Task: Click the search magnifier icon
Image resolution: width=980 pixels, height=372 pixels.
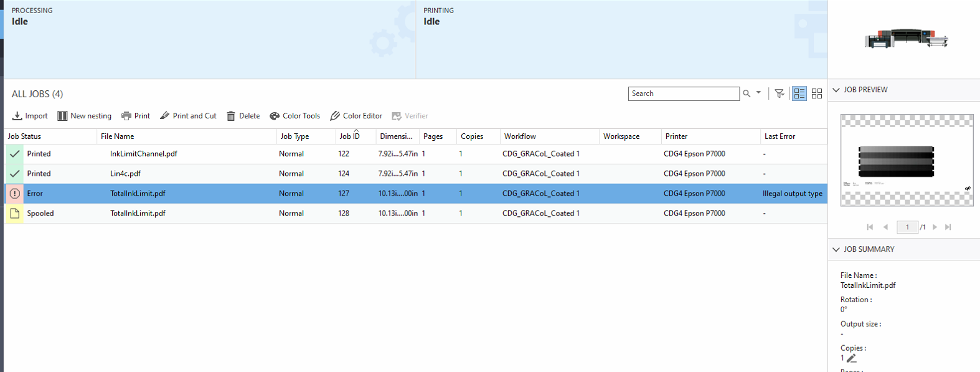Action: [x=747, y=93]
